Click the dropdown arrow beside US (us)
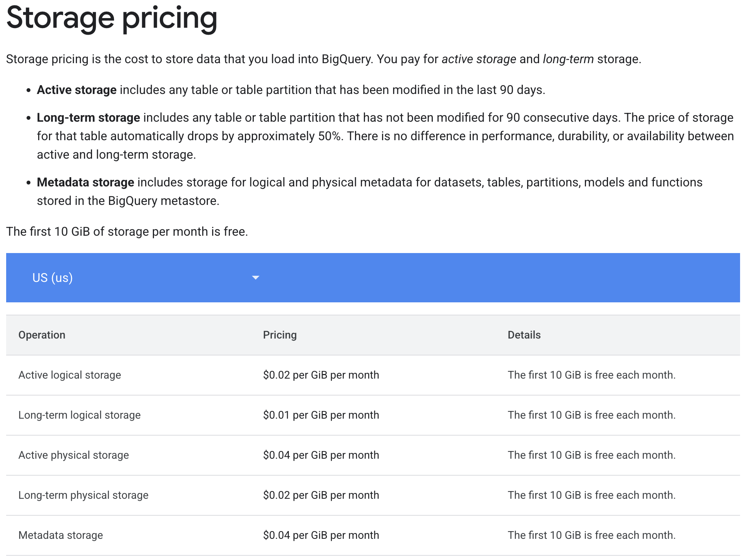The image size is (747, 560). coord(255,278)
